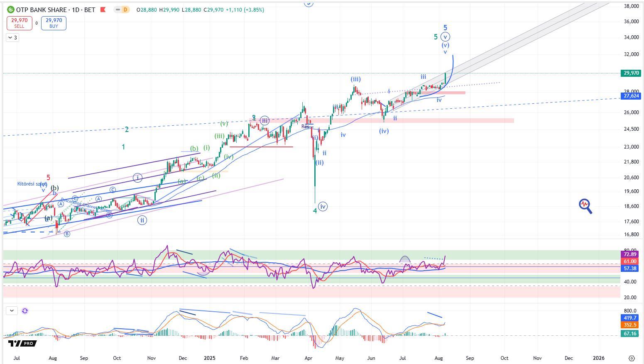Click the 72.89 purple RSI value label
Viewport: 644px width, 364px height.
click(630, 254)
